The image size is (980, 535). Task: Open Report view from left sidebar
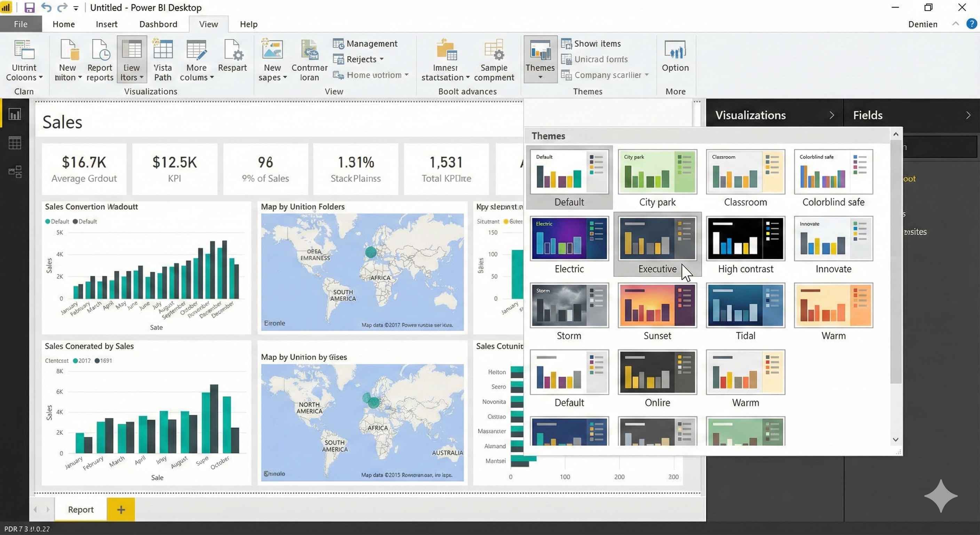pos(15,115)
